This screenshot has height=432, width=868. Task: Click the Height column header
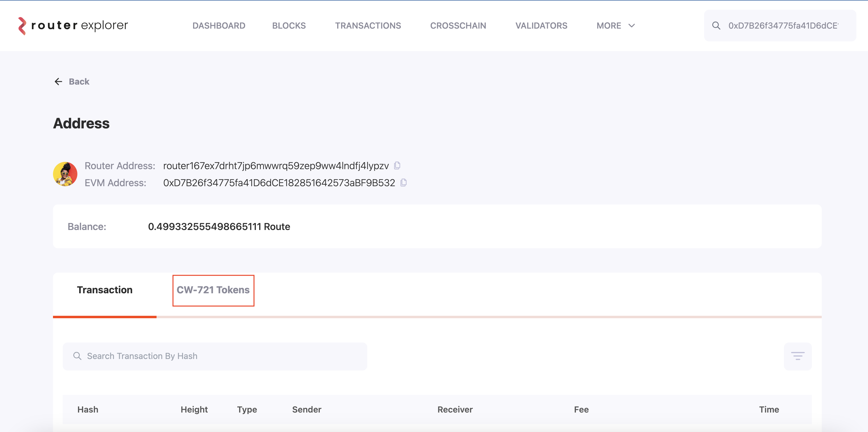pyautogui.click(x=194, y=409)
